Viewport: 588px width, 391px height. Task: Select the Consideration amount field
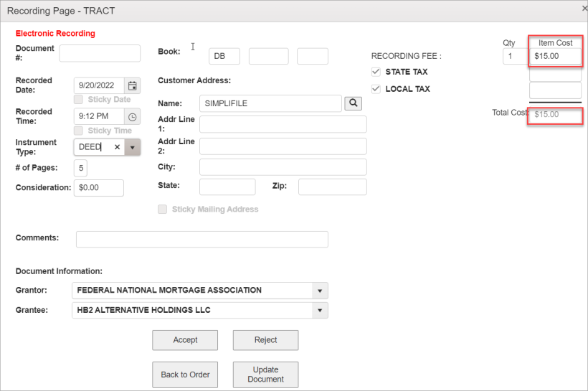point(98,188)
